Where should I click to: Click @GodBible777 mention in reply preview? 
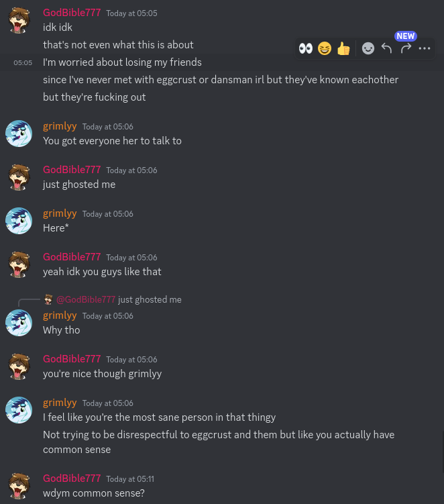pos(86,299)
